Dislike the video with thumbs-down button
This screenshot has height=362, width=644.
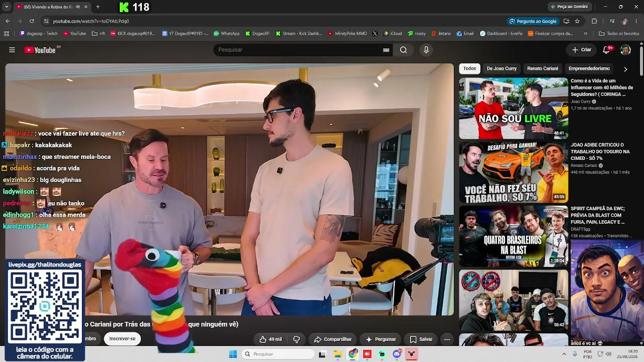click(297, 339)
